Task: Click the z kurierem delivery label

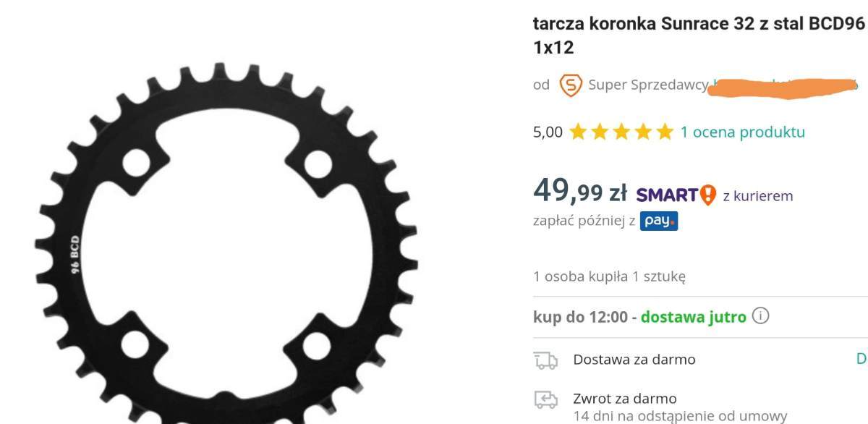Action: tap(758, 196)
